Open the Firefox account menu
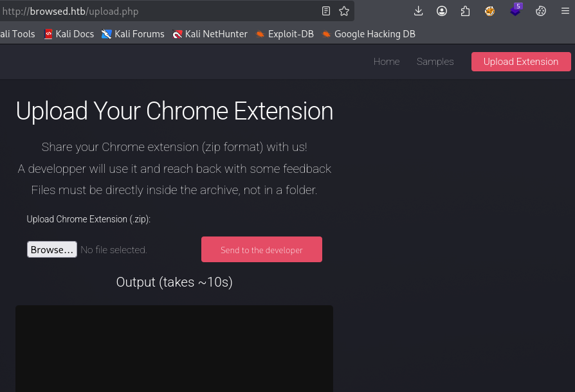575x392 pixels. pyautogui.click(x=442, y=11)
